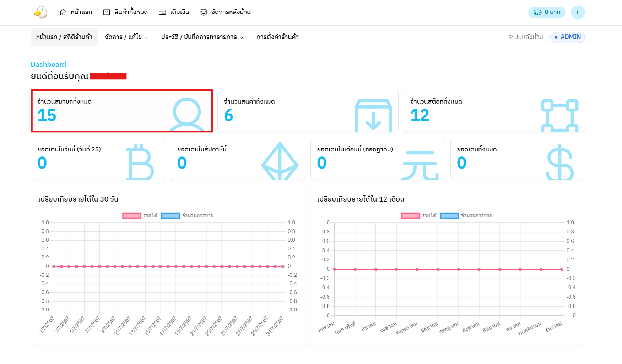Expand ประวัติ / บันทึกการทำรายการ dropdown chevron
Viewport: 622px width, 364px height.
tap(241, 38)
